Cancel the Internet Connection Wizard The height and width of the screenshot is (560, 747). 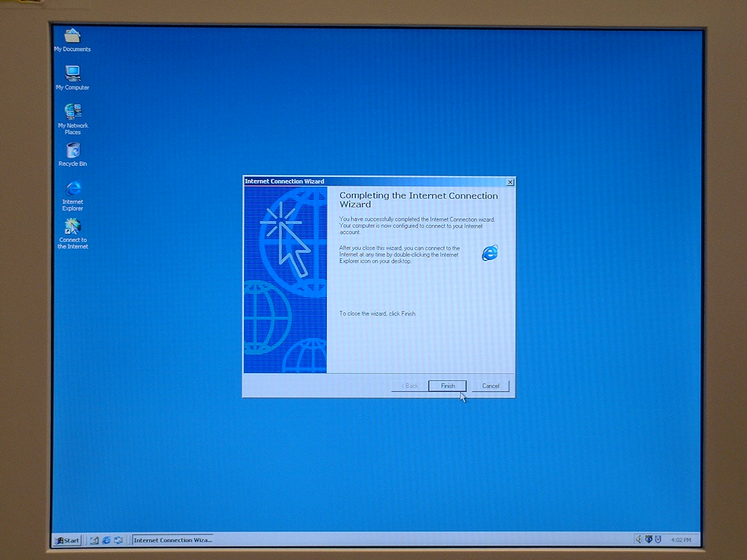pyautogui.click(x=490, y=386)
